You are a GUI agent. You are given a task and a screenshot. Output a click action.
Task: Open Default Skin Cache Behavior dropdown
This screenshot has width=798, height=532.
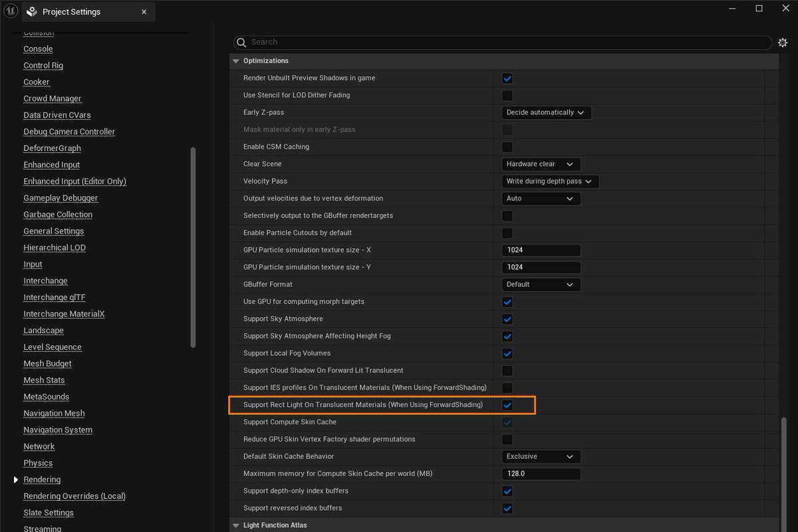[541, 456]
